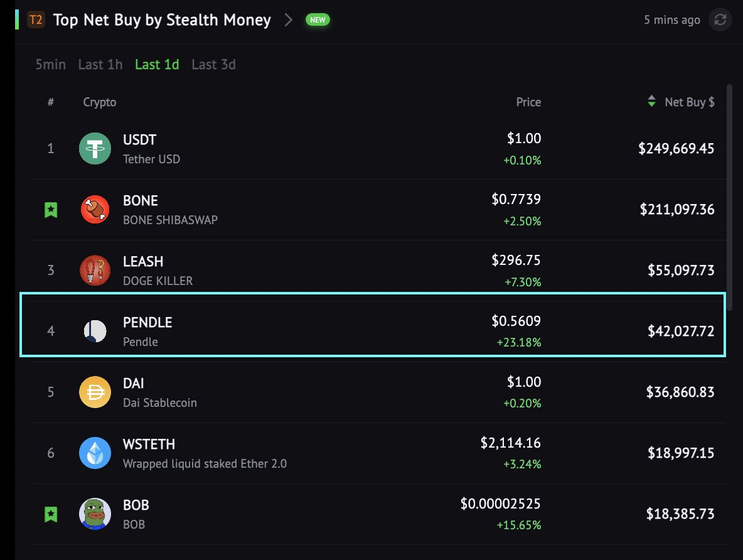Click the NEW badge label
743x560 pixels.
pyautogui.click(x=317, y=19)
